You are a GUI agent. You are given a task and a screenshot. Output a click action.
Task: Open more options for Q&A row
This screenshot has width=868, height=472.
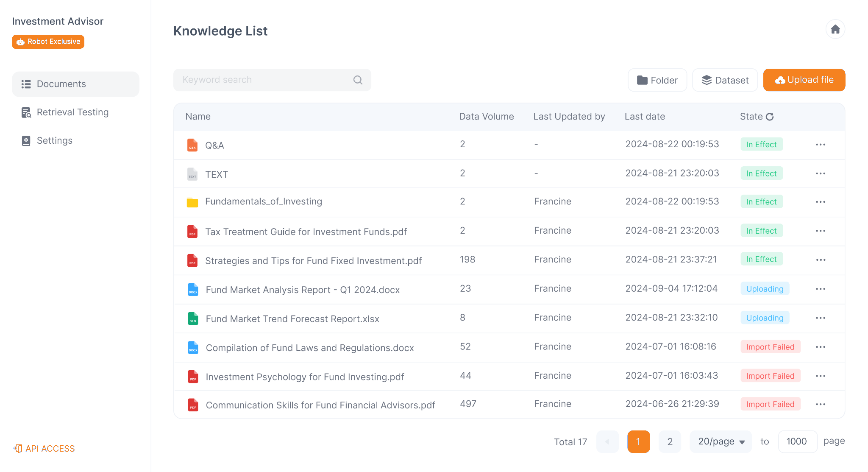pyautogui.click(x=820, y=145)
